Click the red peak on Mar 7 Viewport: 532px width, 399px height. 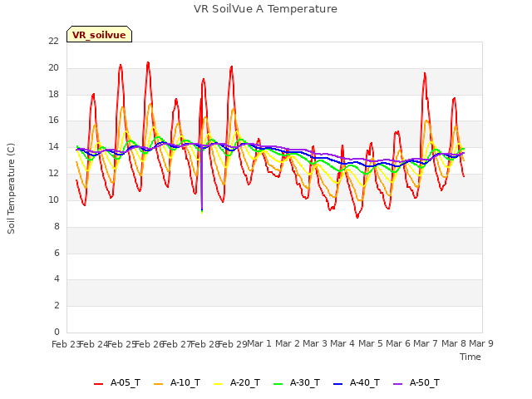[425, 74]
